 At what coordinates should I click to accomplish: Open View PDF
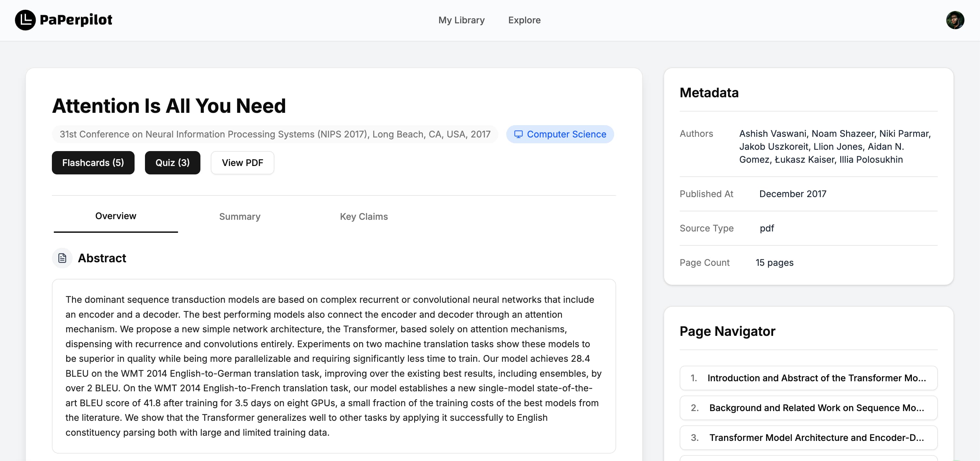point(242,162)
